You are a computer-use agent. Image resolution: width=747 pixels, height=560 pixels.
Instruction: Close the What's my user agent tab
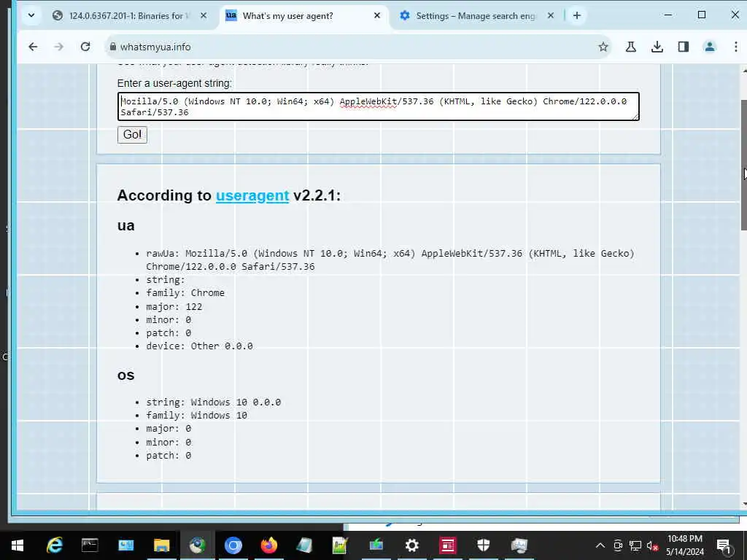(377, 16)
